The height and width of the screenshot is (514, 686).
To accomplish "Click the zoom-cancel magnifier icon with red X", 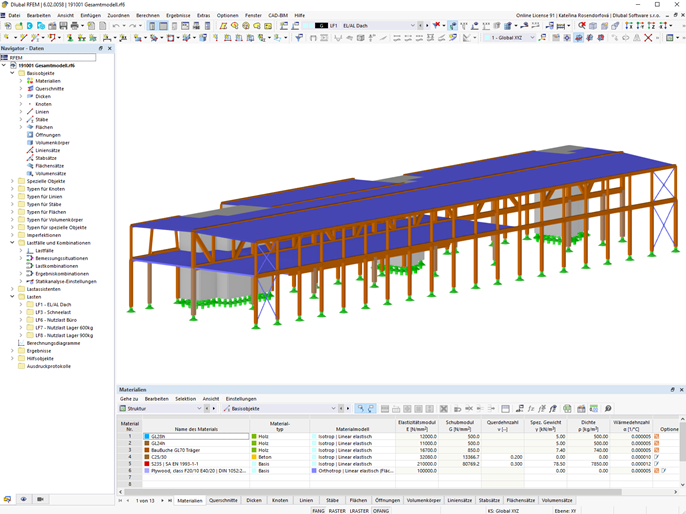I will tap(581, 26).
